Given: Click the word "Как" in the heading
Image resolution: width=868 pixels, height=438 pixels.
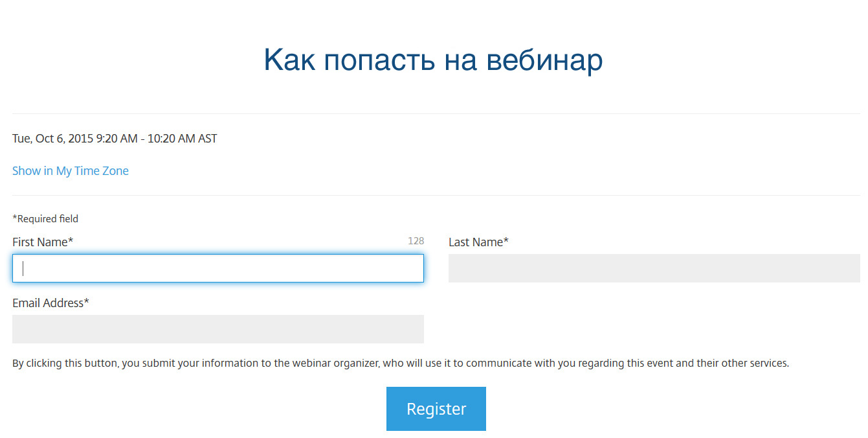Looking at the screenshot, I should click(x=289, y=60).
